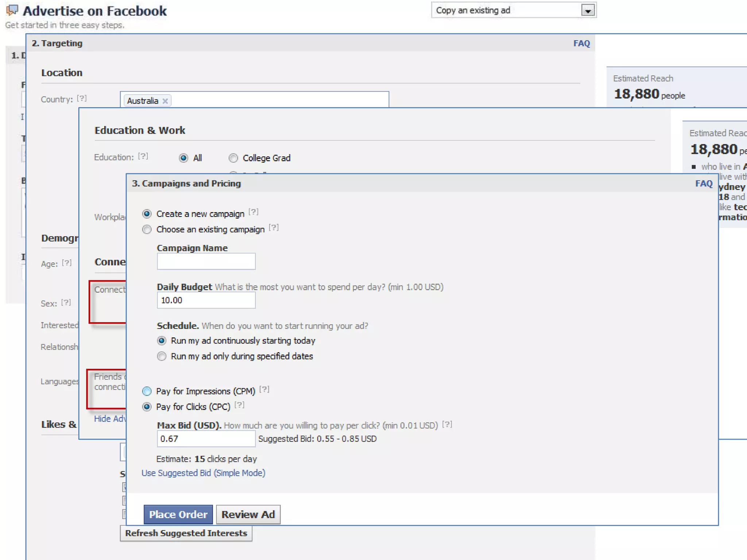This screenshot has width=747, height=560.
Task: Click the Place Order button
Action: tap(178, 514)
